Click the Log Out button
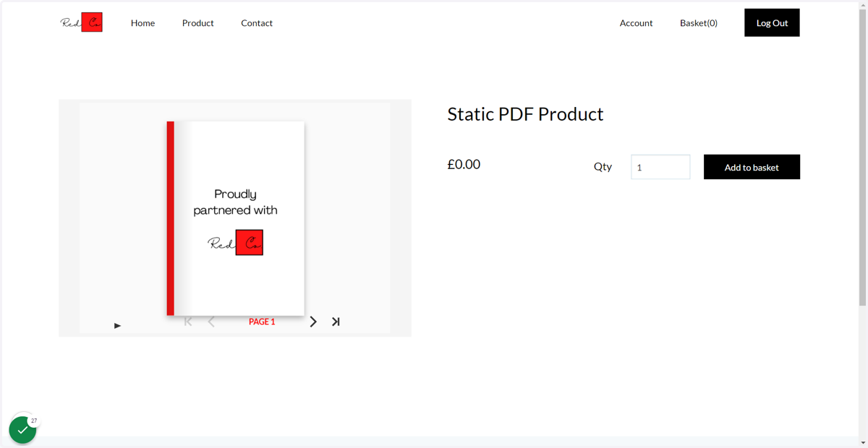The width and height of the screenshot is (868, 448). point(772,22)
